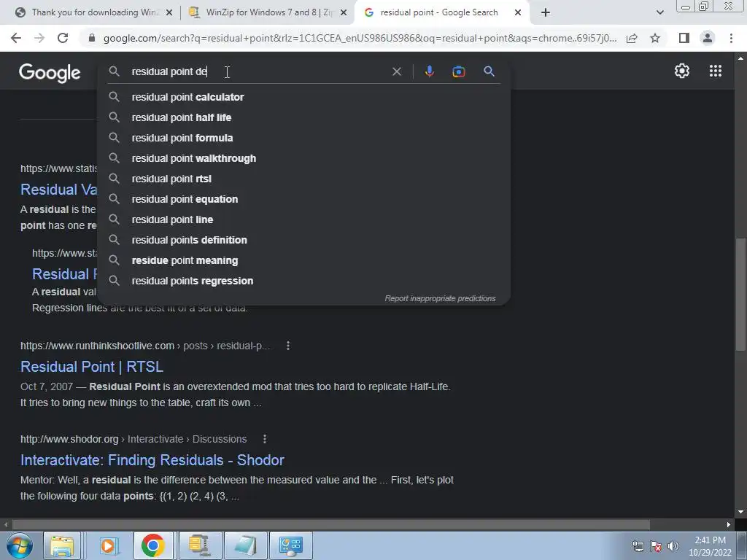Open Chrome from taskbar

click(153, 545)
